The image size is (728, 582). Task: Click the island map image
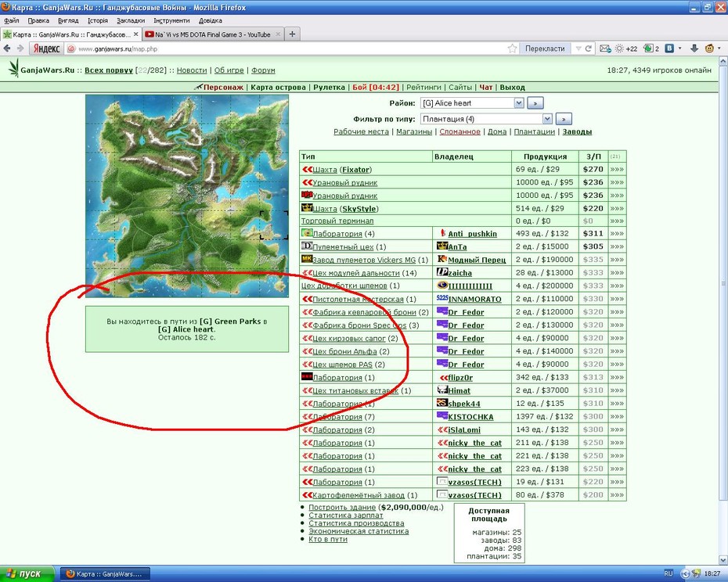(x=187, y=196)
